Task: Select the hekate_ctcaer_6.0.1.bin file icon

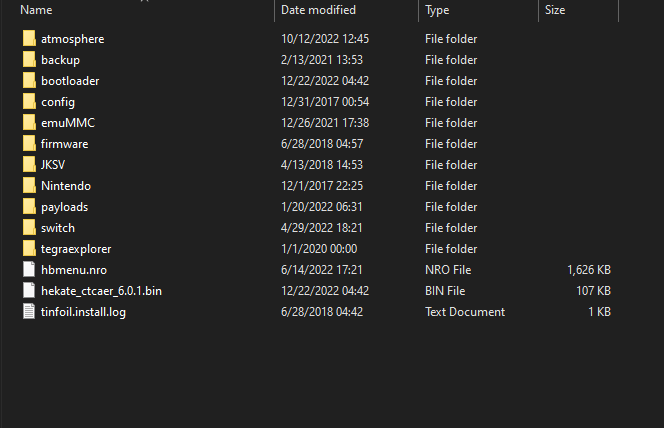Action: click(x=29, y=290)
